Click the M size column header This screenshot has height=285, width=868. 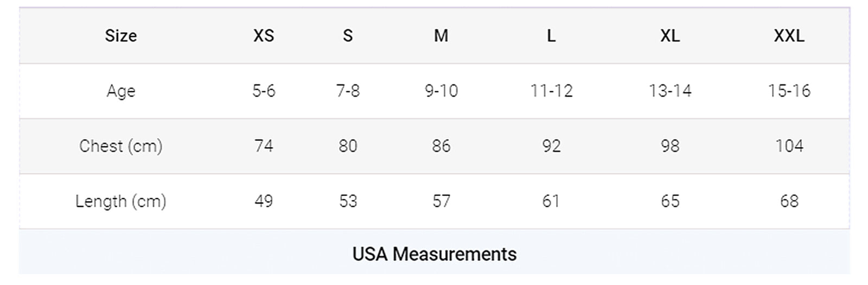(441, 36)
